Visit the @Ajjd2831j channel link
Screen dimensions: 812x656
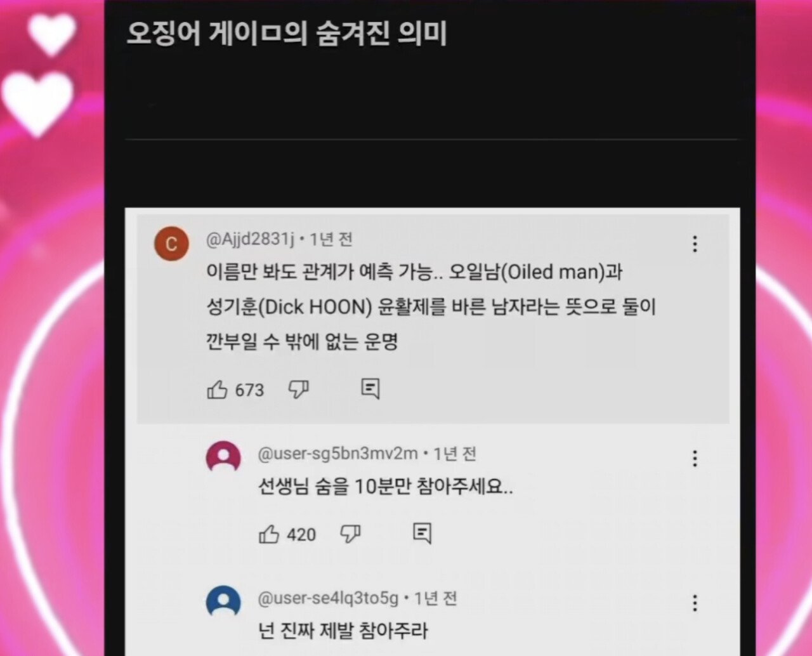251,239
